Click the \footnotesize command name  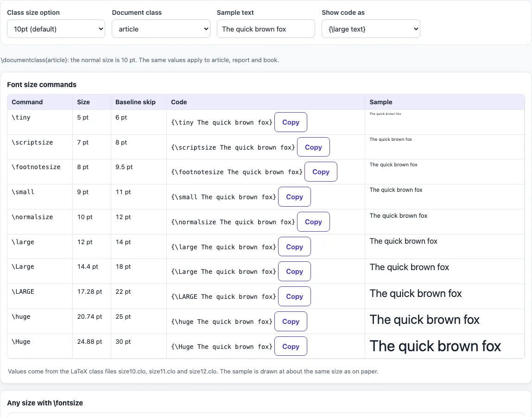point(36,167)
